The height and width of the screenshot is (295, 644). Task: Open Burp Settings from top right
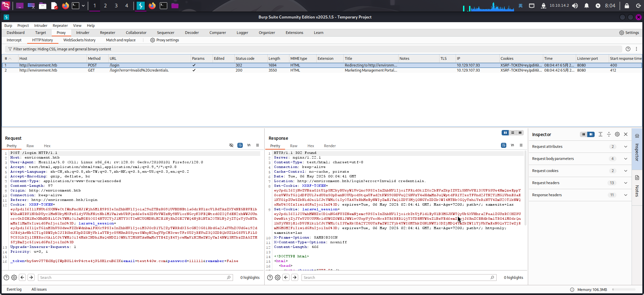(x=629, y=33)
